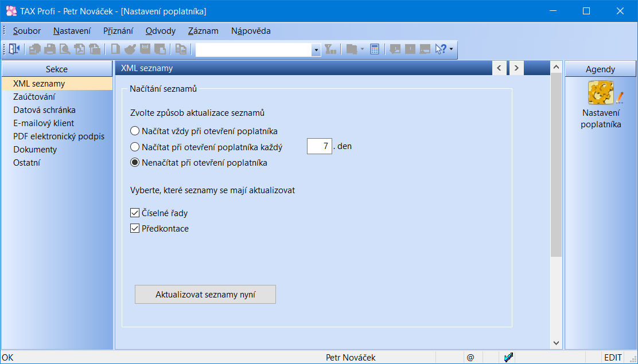The height and width of the screenshot is (364, 638).
Task: Click the 'XML seznamy' content header title
Action: pos(147,68)
